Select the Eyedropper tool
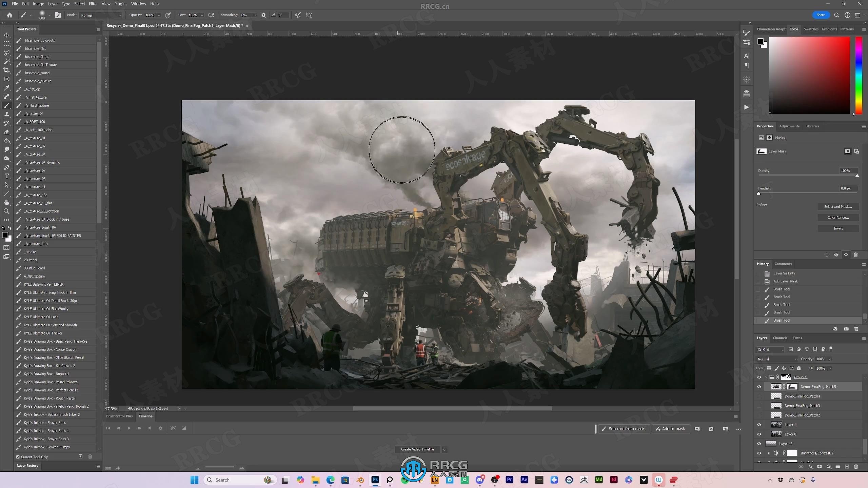This screenshot has width=868, height=488. click(6, 88)
